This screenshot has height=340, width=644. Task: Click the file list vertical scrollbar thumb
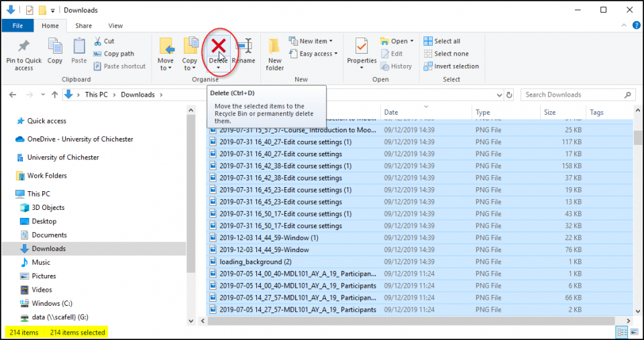(x=637, y=137)
